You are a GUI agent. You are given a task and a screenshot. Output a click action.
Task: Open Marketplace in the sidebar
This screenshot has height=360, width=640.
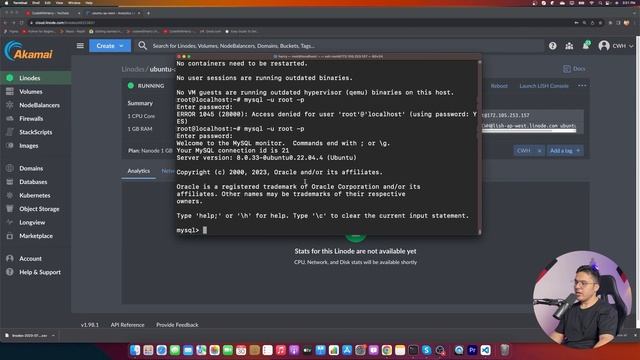(36, 236)
